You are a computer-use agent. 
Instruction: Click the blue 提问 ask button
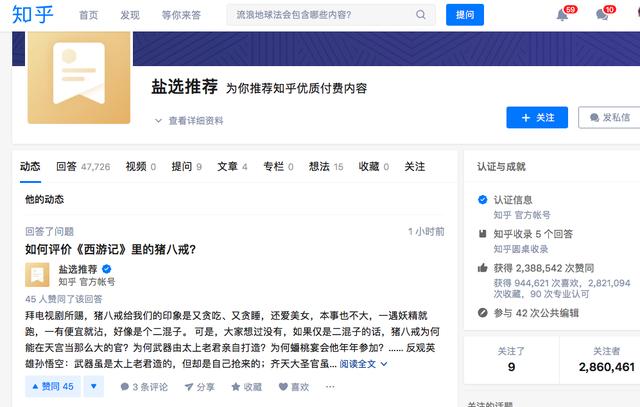click(465, 15)
